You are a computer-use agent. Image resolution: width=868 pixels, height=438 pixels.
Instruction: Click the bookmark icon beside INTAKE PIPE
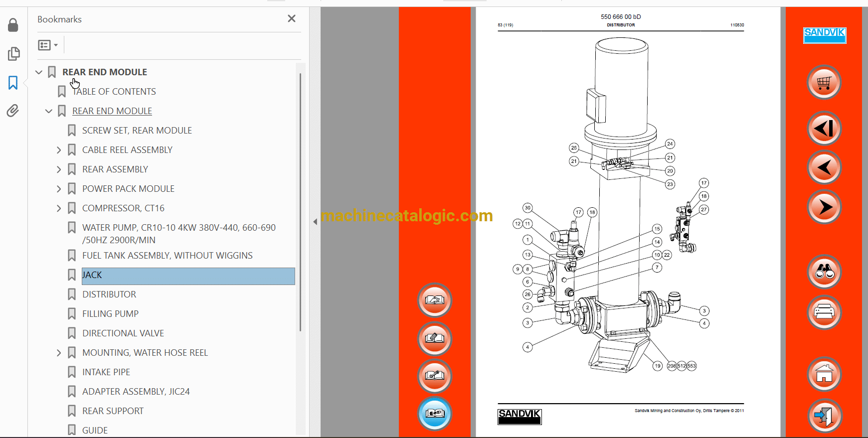click(x=72, y=372)
